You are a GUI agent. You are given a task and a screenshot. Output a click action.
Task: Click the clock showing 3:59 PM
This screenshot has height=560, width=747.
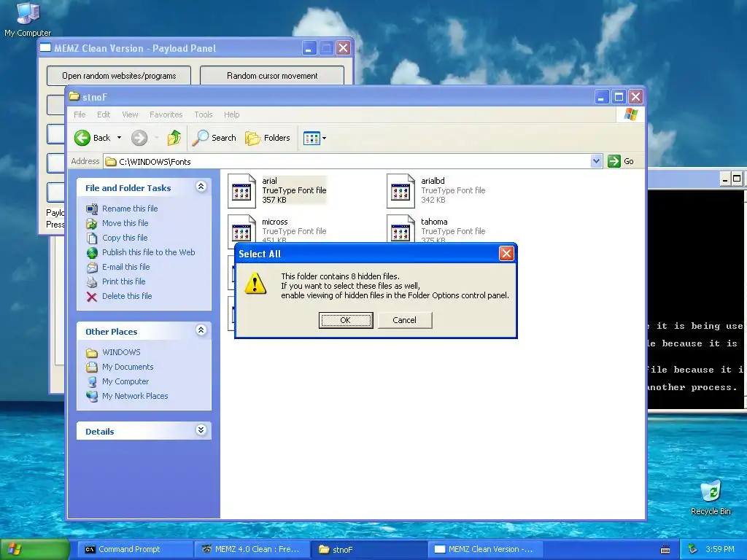click(720, 550)
